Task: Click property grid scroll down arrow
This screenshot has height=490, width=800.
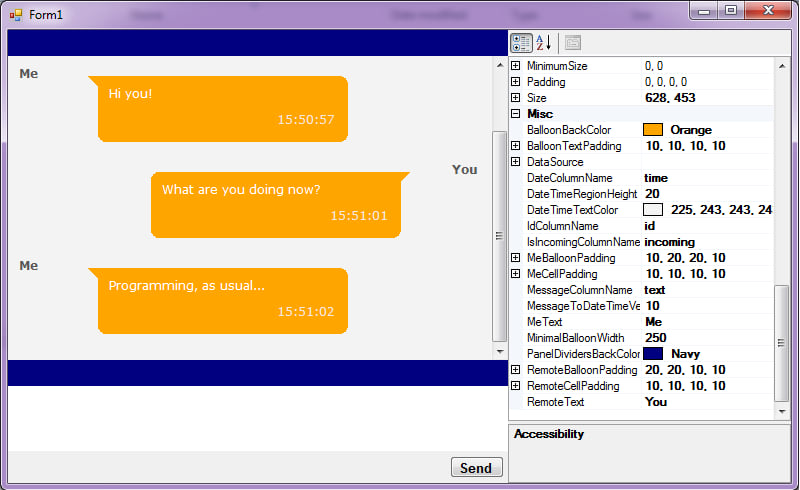Action: pyautogui.click(x=782, y=411)
